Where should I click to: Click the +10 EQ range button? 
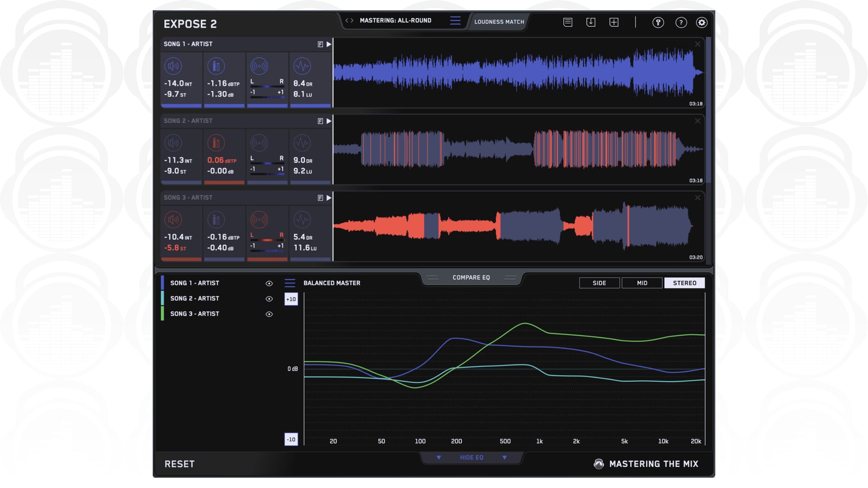(x=291, y=299)
